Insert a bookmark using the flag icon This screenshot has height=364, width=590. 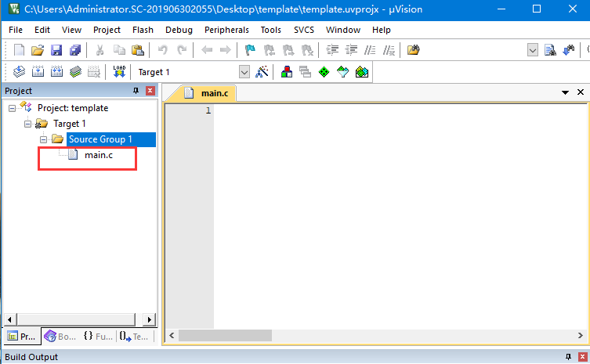pyautogui.click(x=250, y=50)
